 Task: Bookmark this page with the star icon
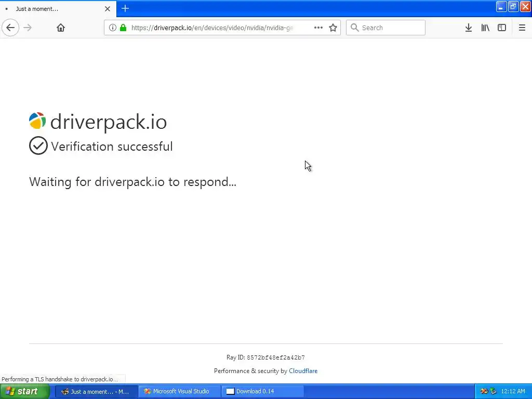pos(333,28)
